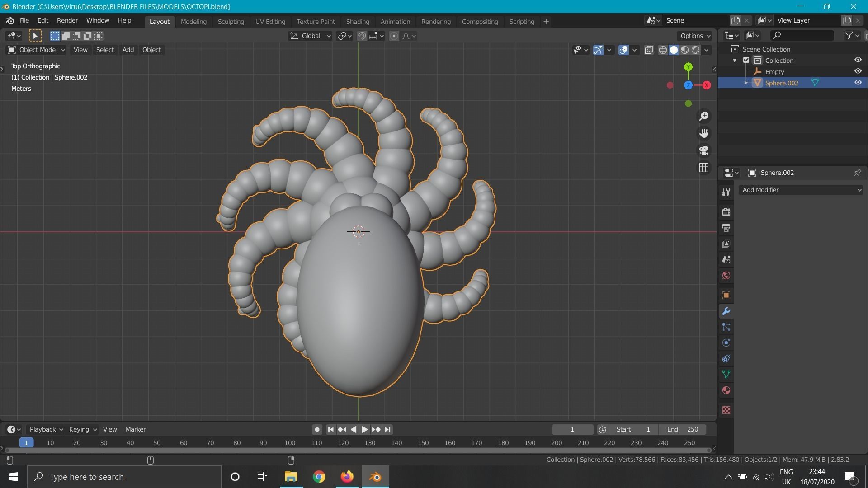Toggle X-ray mode
The width and height of the screenshot is (868, 488).
(x=649, y=50)
